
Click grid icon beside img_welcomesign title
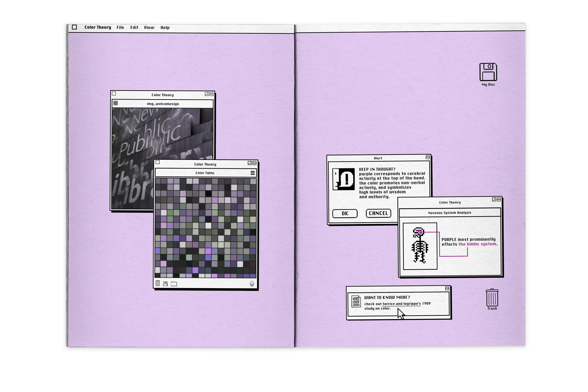click(x=116, y=103)
